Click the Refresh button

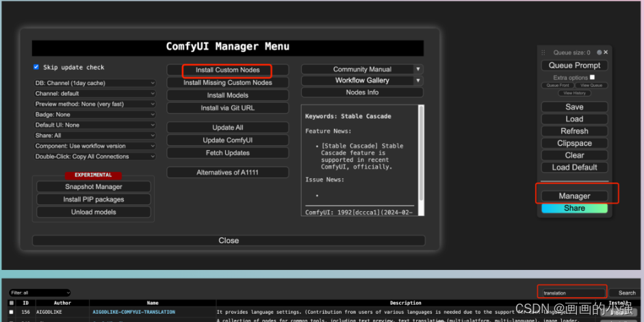point(575,131)
